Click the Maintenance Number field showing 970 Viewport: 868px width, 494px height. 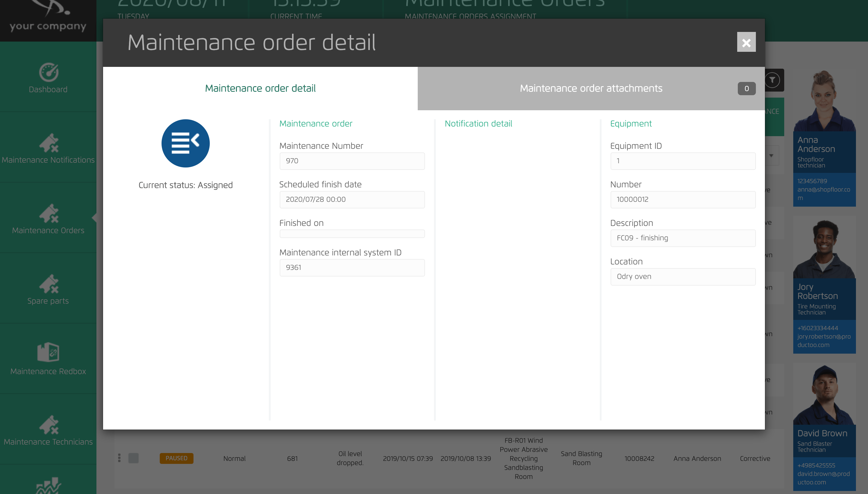click(352, 161)
